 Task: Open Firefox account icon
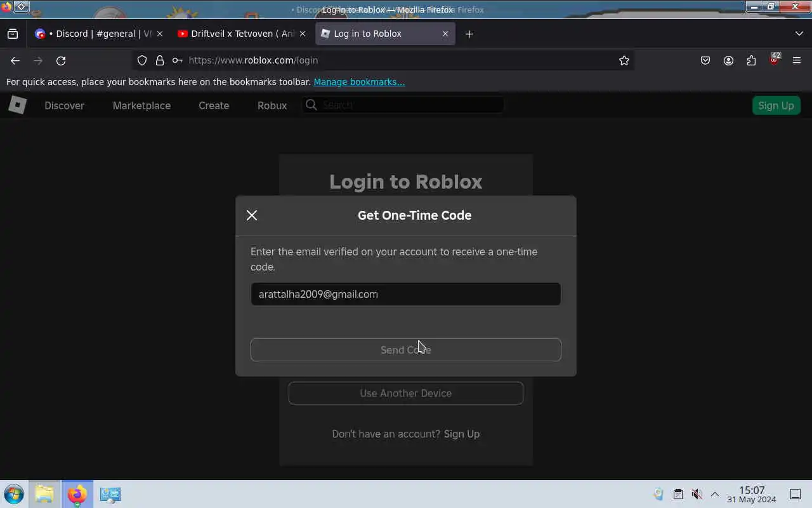pyautogui.click(x=728, y=60)
